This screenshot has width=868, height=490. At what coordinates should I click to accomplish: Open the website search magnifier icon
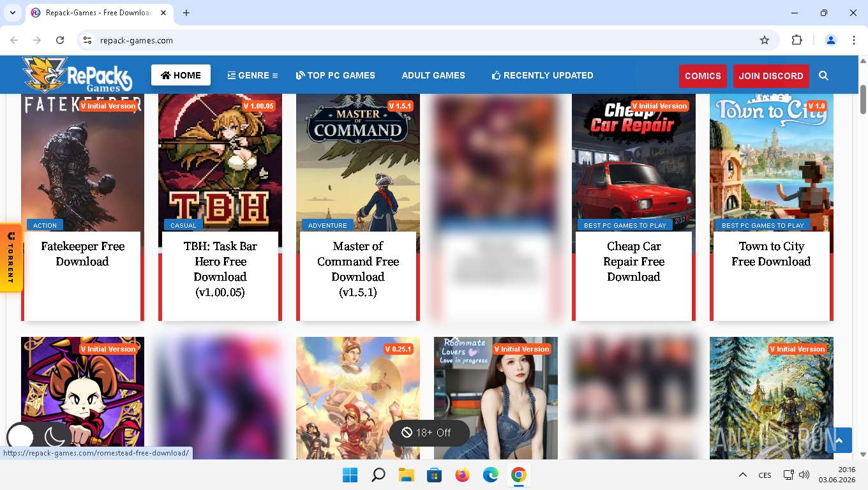[823, 76]
